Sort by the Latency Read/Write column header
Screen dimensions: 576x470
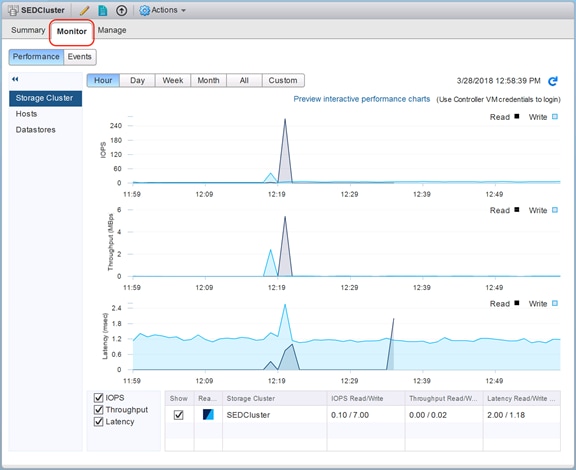pos(522,398)
